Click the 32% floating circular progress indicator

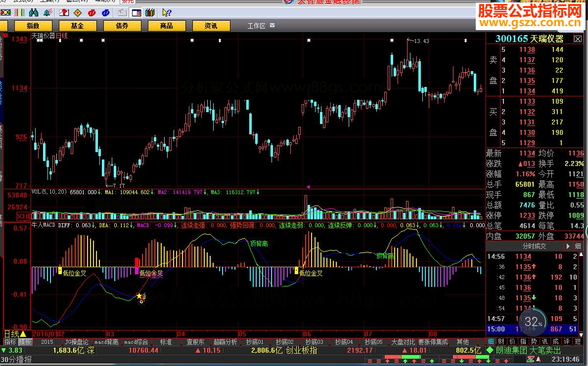532,322
